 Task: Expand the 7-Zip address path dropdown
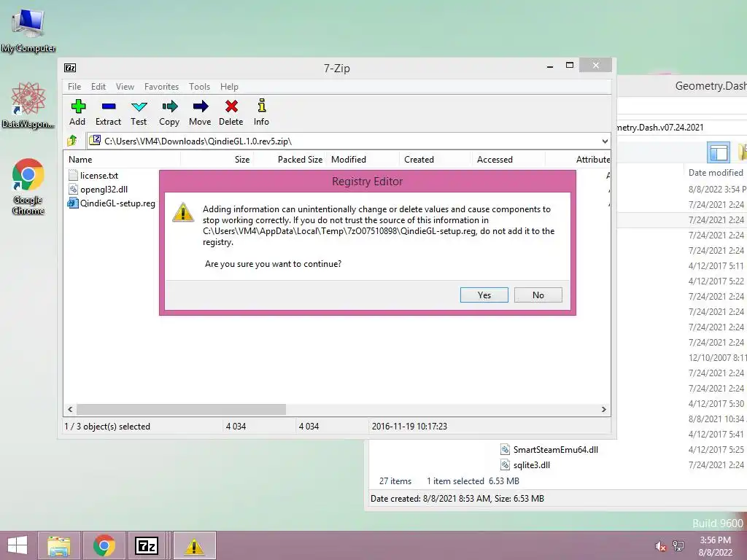[605, 141]
